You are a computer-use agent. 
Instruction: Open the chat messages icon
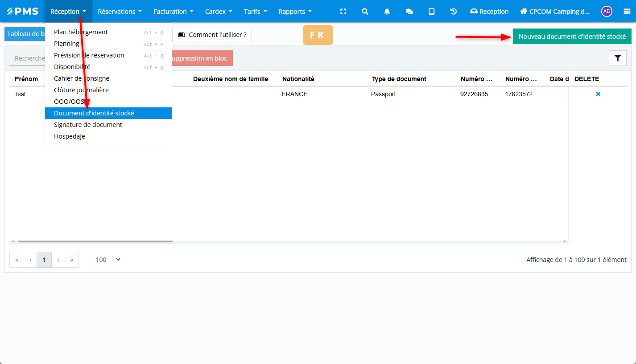pos(409,12)
